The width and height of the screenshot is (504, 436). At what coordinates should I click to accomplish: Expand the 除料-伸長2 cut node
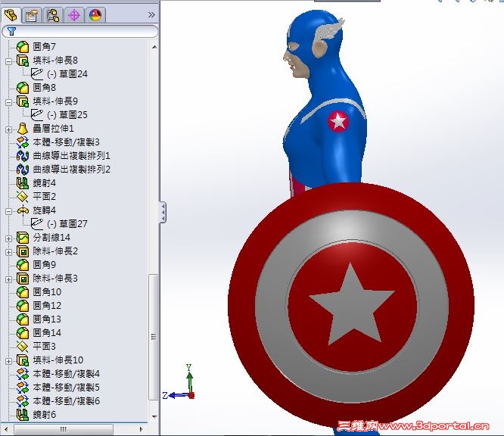pyautogui.click(x=8, y=252)
